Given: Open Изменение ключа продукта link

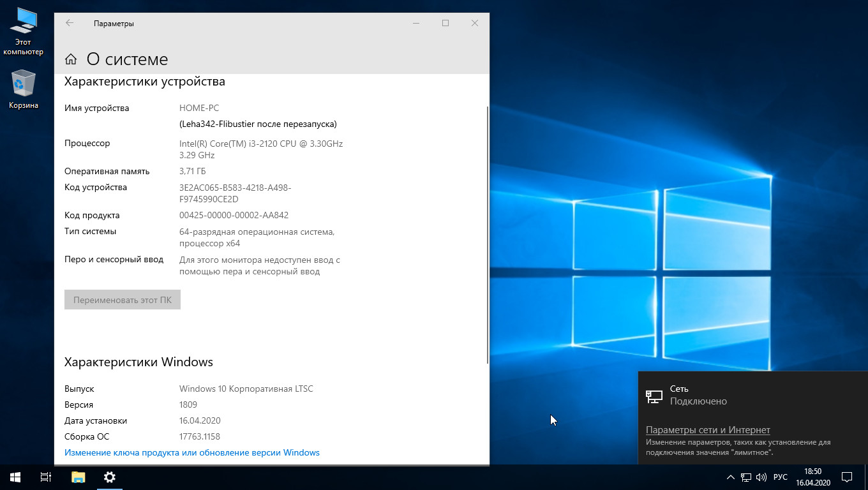Looking at the screenshot, I should coord(192,452).
